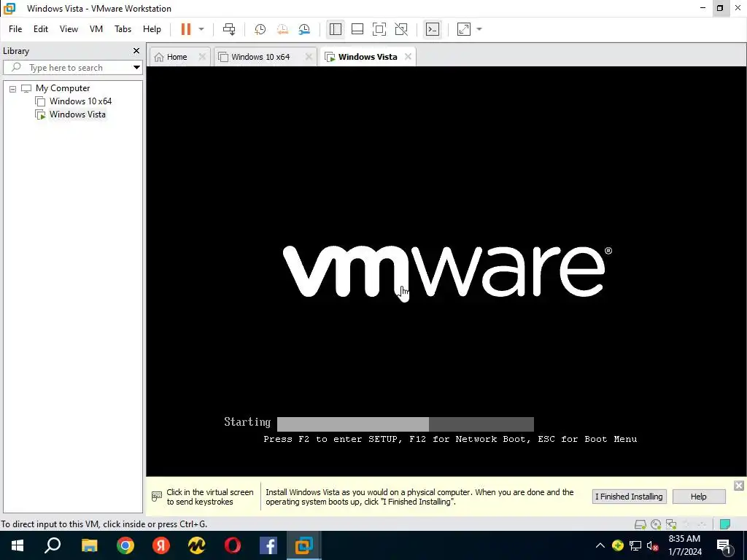Open network status in system tray

coord(635,545)
